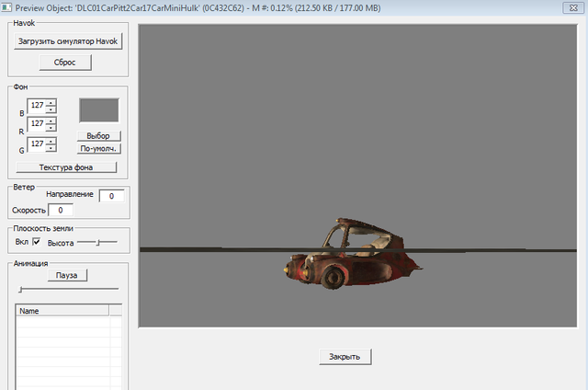The height and width of the screenshot is (390, 588).
Task: Increase the B value with up arrow
Action: (x=51, y=102)
